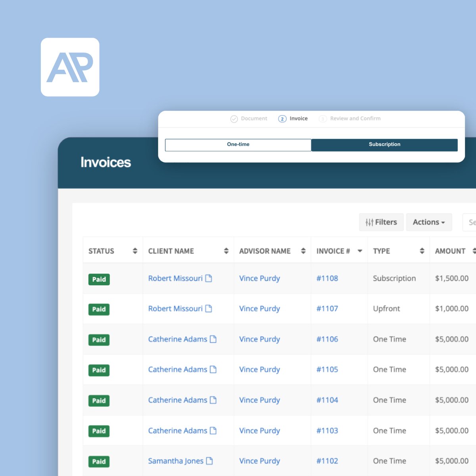Open Robert Missouri client link in row #1107
Image resolution: width=476 pixels, height=476 pixels.
[x=175, y=309]
